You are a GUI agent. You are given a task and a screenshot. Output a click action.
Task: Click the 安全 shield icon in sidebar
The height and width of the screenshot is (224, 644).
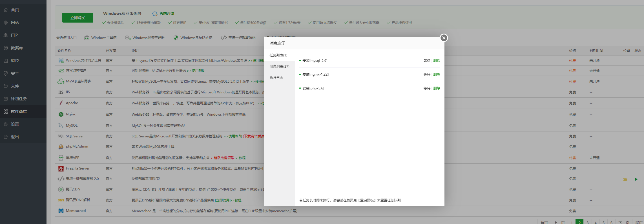coord(6,73)
